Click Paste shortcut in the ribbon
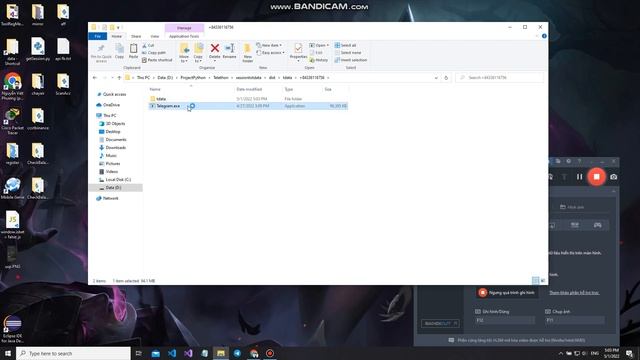This screenshot has height=360, width=640. point(157,60)
